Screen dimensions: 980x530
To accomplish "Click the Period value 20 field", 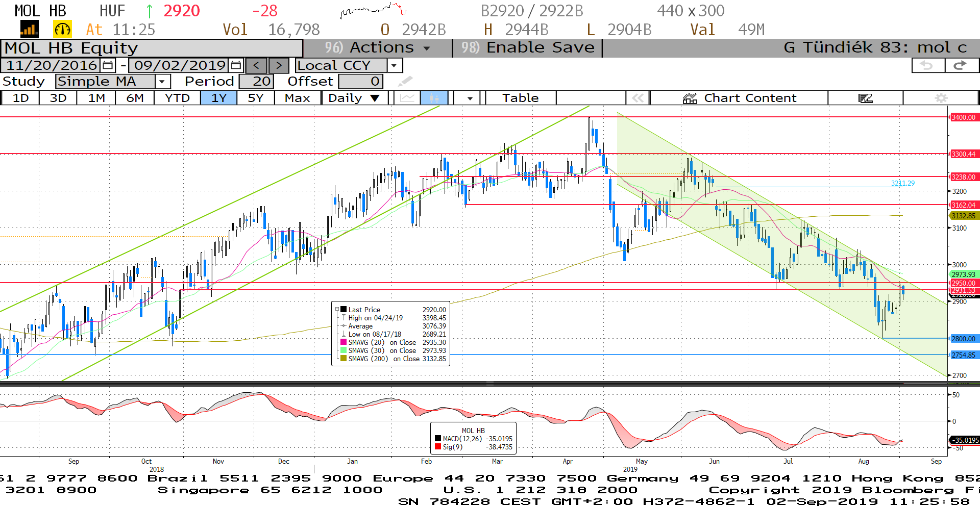I will (x=256, y=81).
